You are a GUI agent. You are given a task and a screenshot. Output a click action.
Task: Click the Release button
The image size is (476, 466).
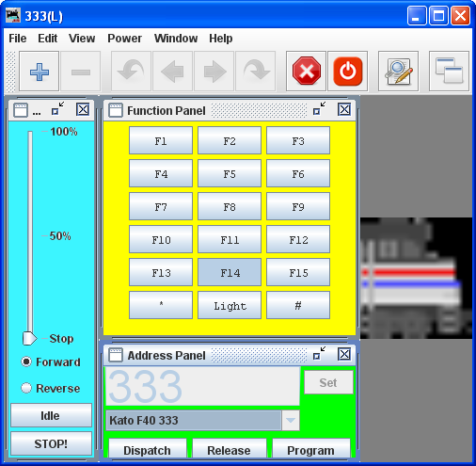tap(230, 449)
